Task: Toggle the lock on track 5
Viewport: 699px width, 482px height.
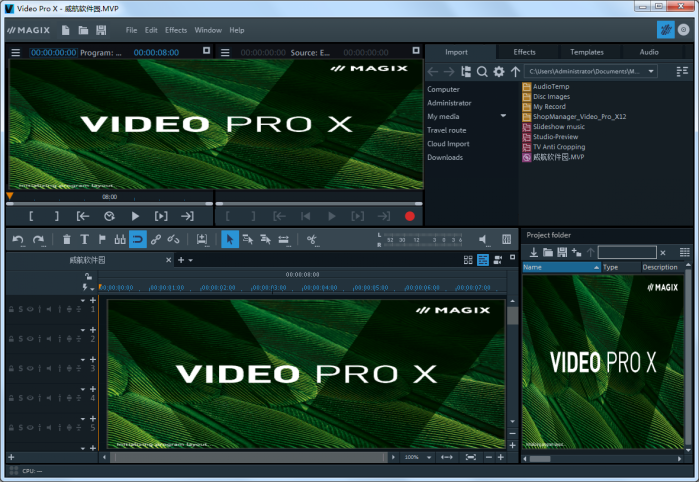Action: [11, 427]
